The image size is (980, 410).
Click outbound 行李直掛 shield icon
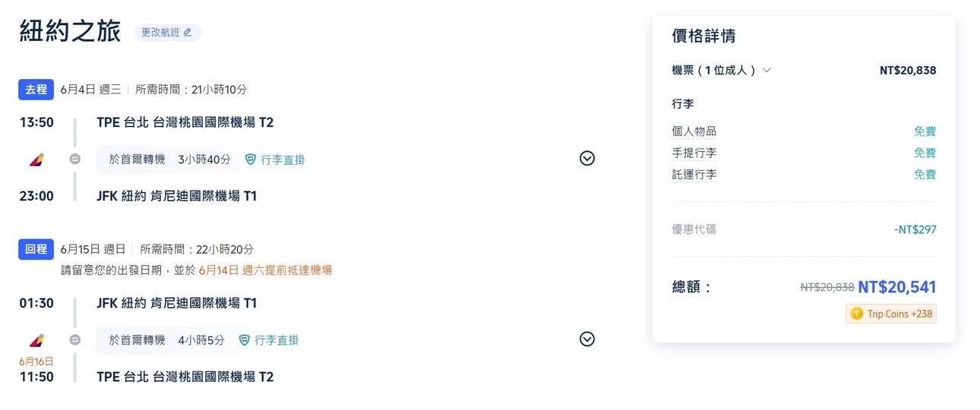pos(251,159)
